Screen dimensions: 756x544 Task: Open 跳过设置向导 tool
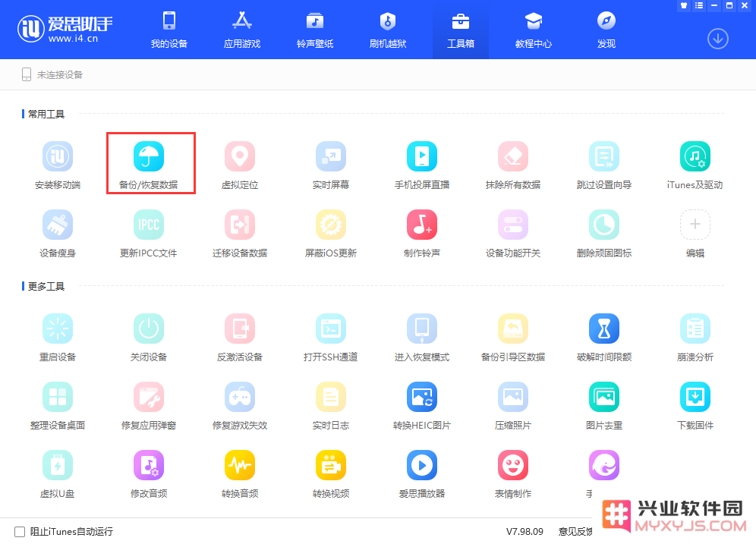pyautogui.click(x=604, y=165)
